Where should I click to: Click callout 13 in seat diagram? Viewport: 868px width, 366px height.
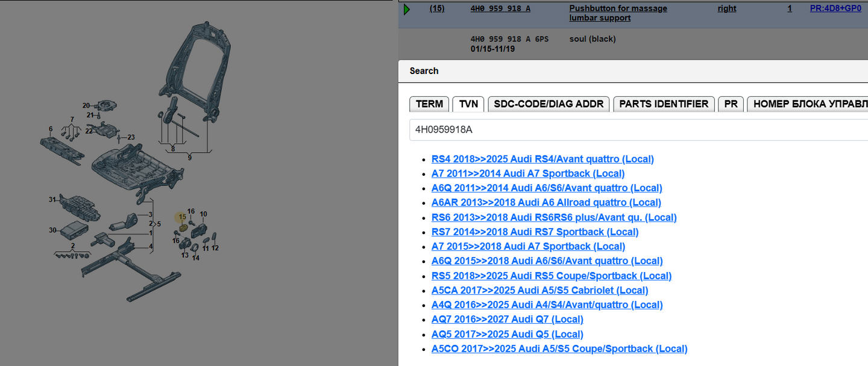(185, 255)
